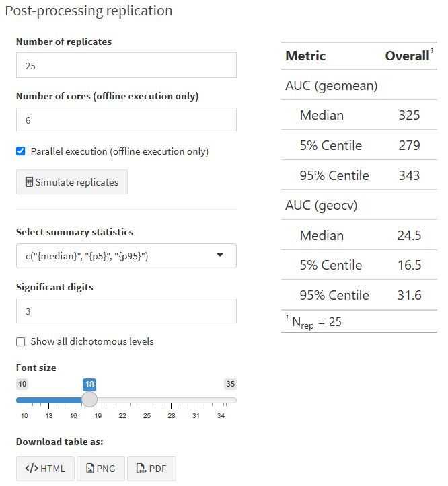Click the Number of replicates field
448x486 pixels.
point(126,65)
